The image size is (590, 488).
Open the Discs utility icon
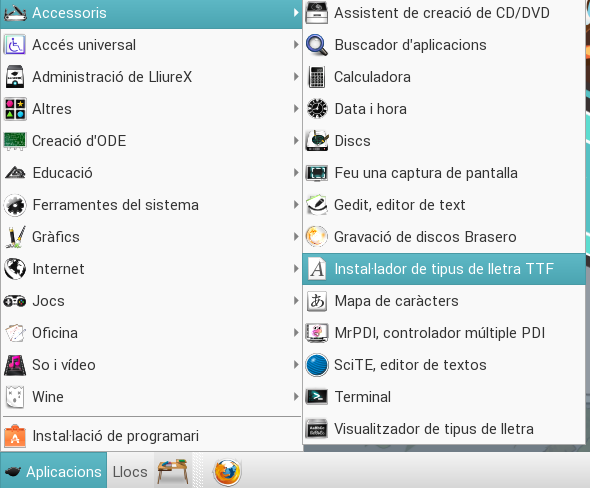click(317, 141)
